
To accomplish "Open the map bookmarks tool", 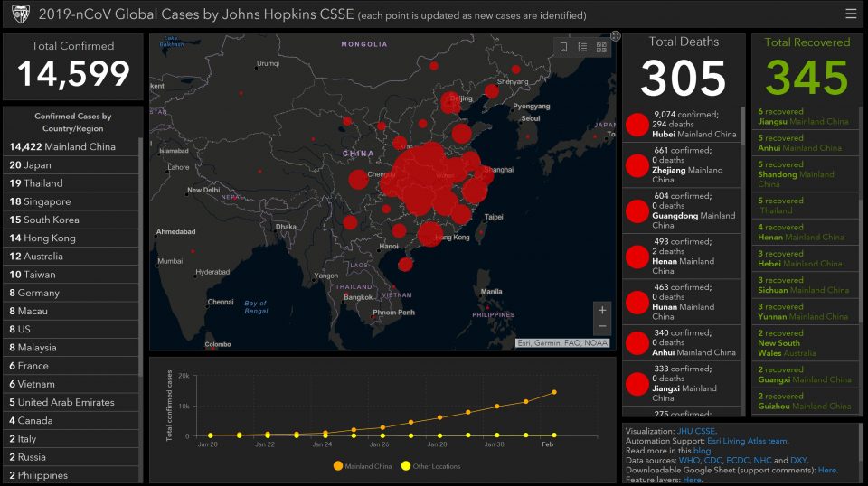I will click(x=563, y=47).
